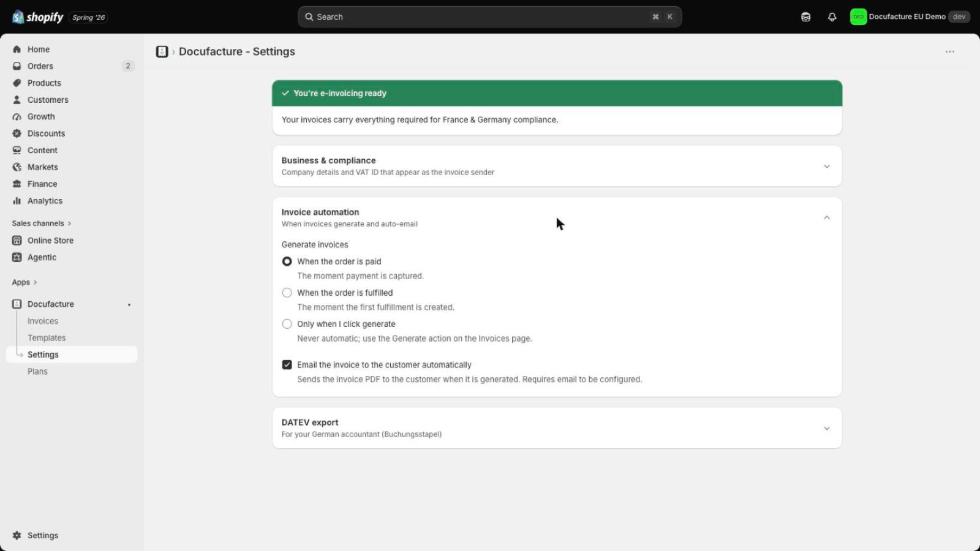The image size is (980, 551).
Task: Click the Content icon in sidebar
Action: click(x=17, y=151)
